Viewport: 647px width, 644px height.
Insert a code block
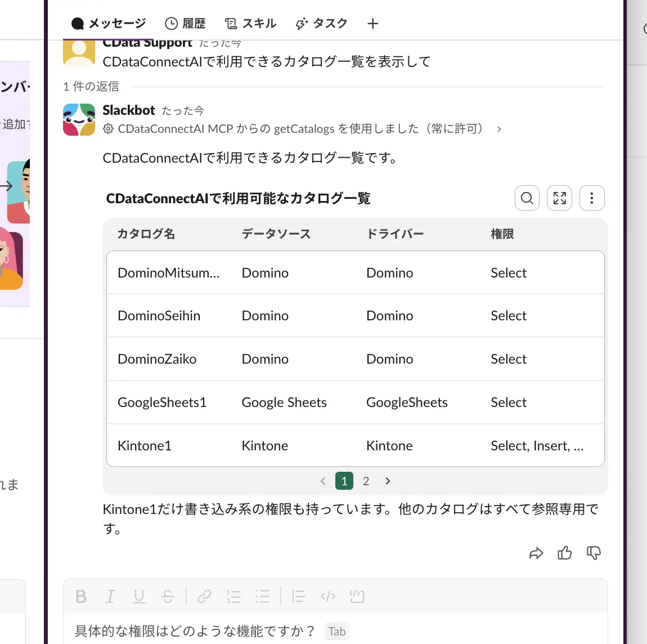357,597
